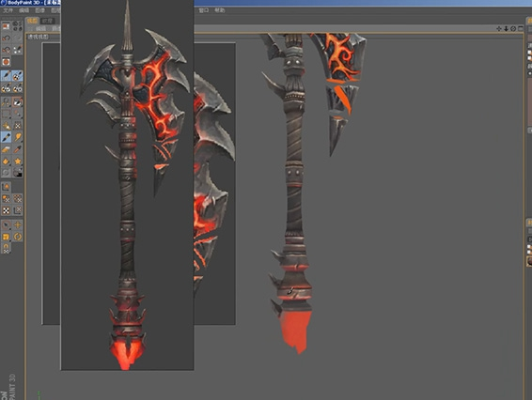Switch to the orange 视图 tab
Screen dimensions: 532x400
[33, 21]
